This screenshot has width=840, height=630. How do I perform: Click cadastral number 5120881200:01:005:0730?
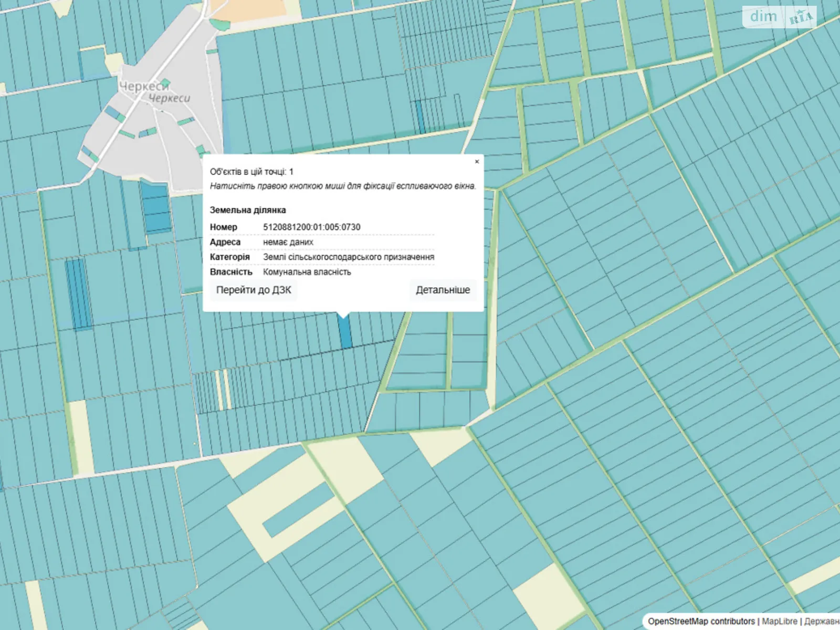tap(311, 227)
